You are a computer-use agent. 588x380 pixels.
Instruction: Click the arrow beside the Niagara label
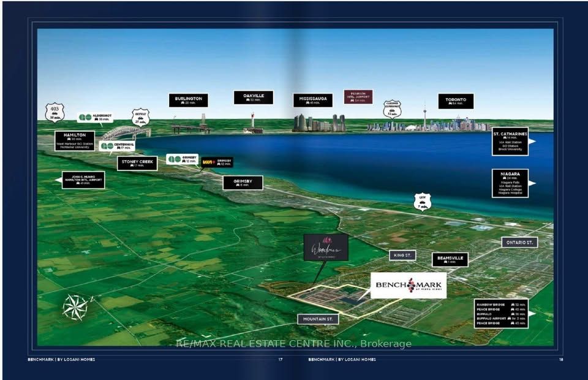pyautogui.click(x=532, y=183)
